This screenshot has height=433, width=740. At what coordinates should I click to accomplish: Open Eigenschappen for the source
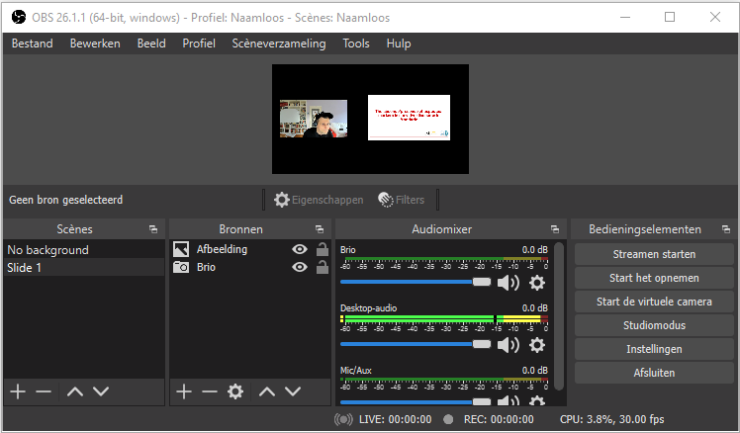(319, 200)
